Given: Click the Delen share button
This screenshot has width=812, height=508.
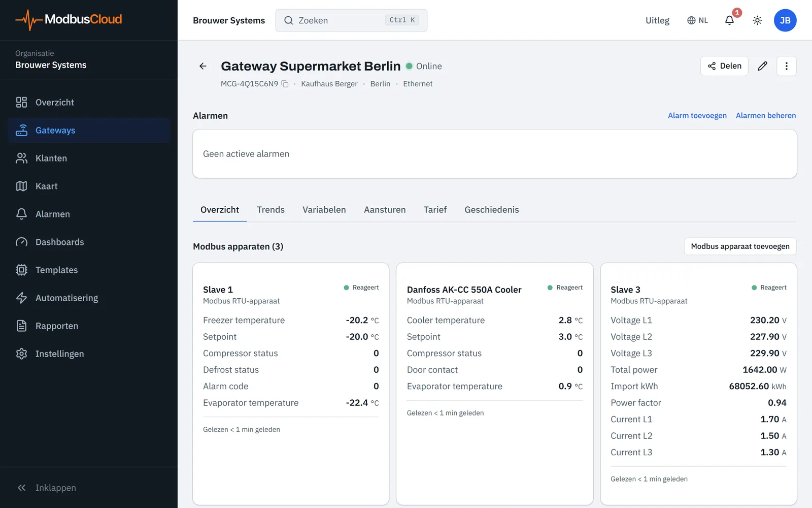Looking at the screenshot, I should [x=724, y=66].
